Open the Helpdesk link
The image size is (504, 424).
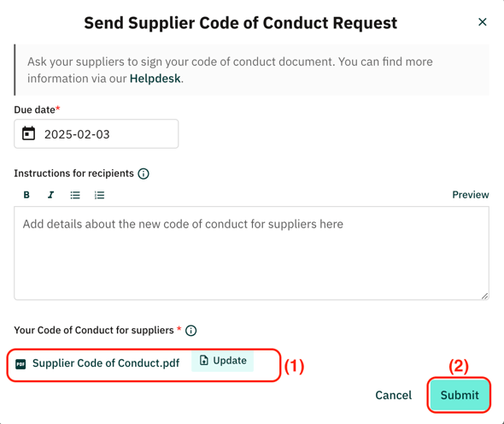(x=155, y=79)
